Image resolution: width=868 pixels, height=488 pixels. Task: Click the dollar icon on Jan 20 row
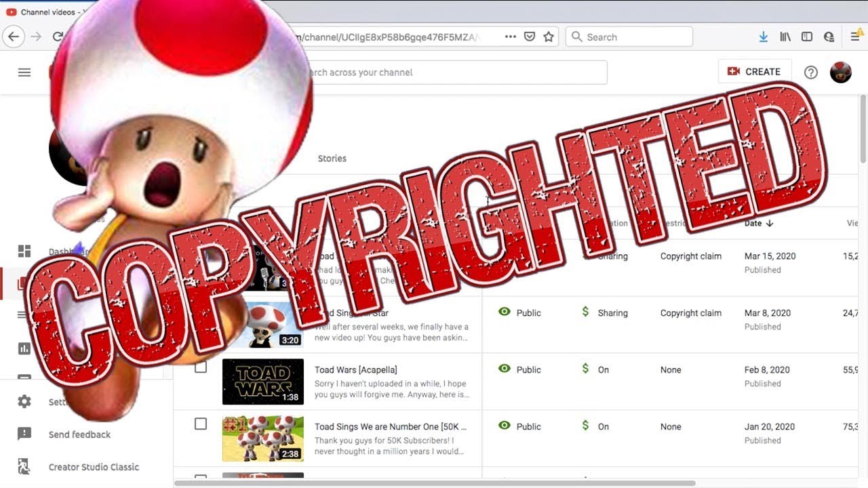point(585,426)
